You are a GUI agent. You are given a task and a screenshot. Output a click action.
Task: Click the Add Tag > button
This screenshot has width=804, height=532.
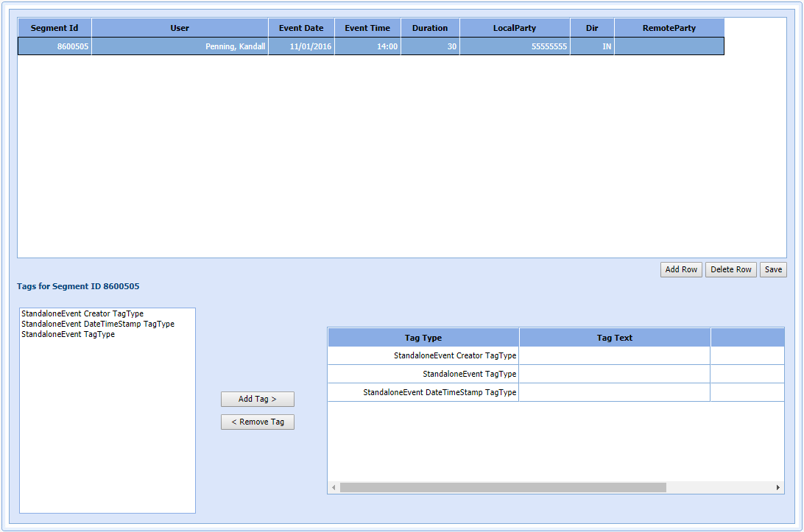tap(257, 399)
